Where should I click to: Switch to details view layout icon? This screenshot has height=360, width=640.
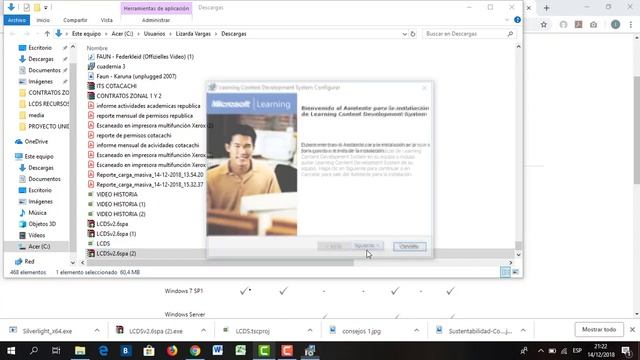[x=505, y=272]
